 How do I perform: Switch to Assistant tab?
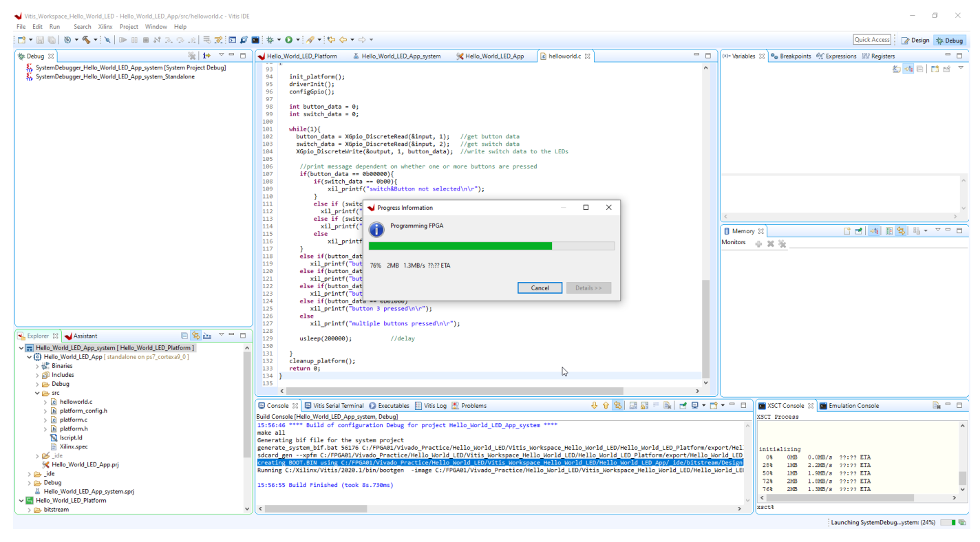pyautogui.click(x=81, y=336)
